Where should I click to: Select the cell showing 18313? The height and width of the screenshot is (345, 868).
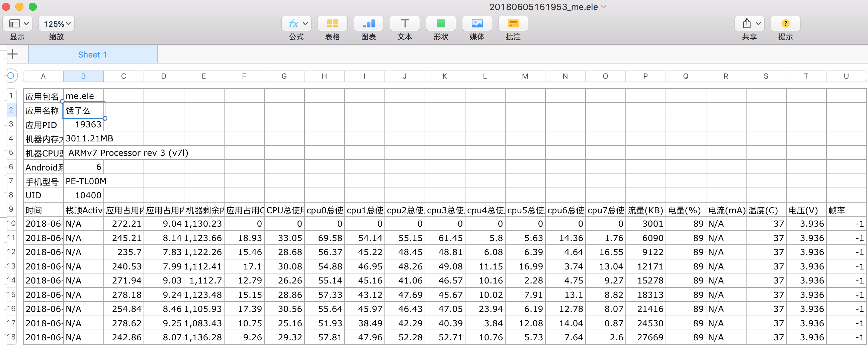(645, 295)
